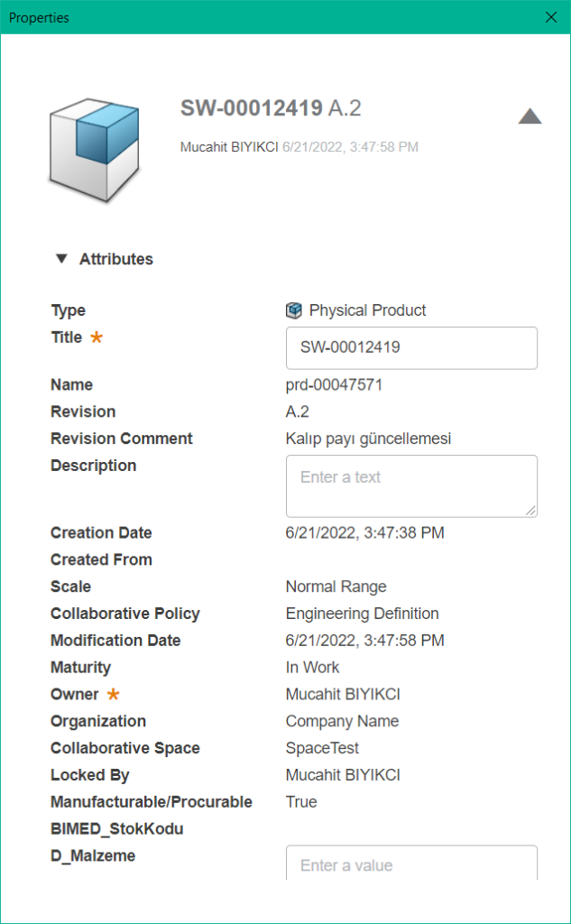The width and height of the screenshot is (571, 924).
Task: Click the Collaborative Space value SpaceTest
Action: 322,748
